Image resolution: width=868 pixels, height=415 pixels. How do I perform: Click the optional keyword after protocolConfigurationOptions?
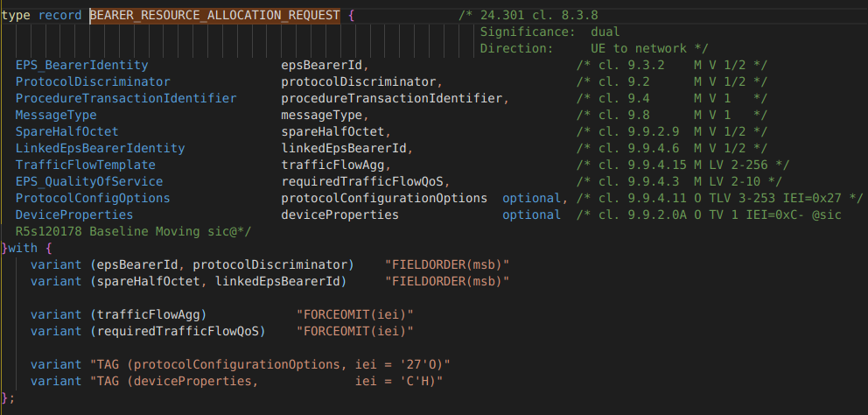(532, 199)
